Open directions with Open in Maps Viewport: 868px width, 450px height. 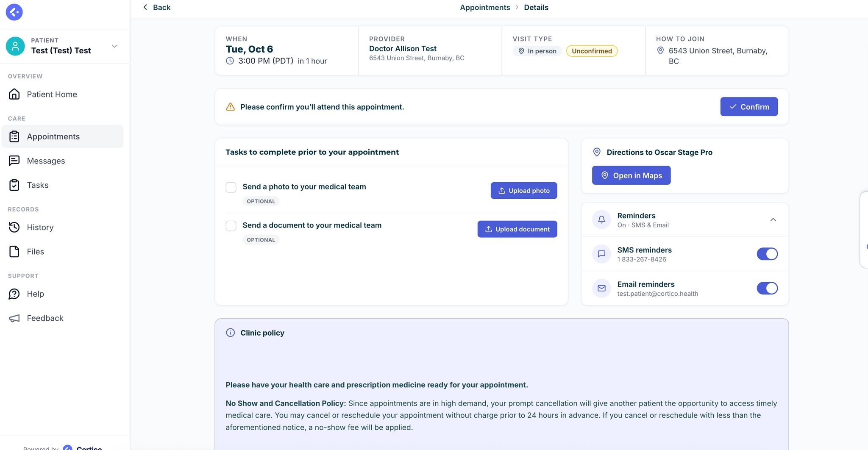click(x=631, y=175)
